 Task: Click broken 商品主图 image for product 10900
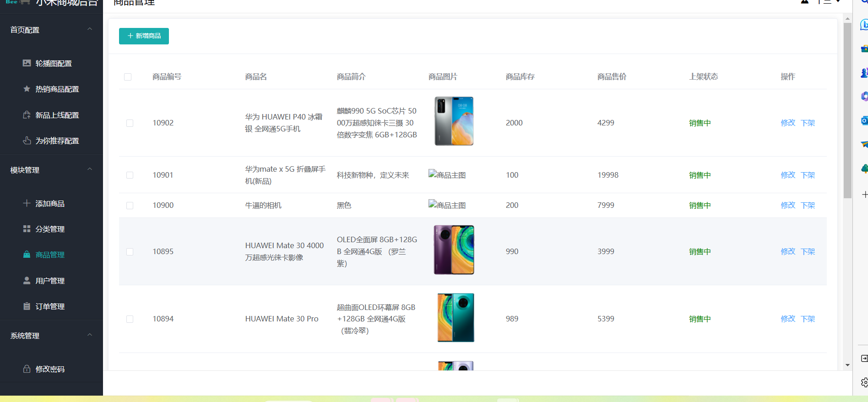click(447, 205)
